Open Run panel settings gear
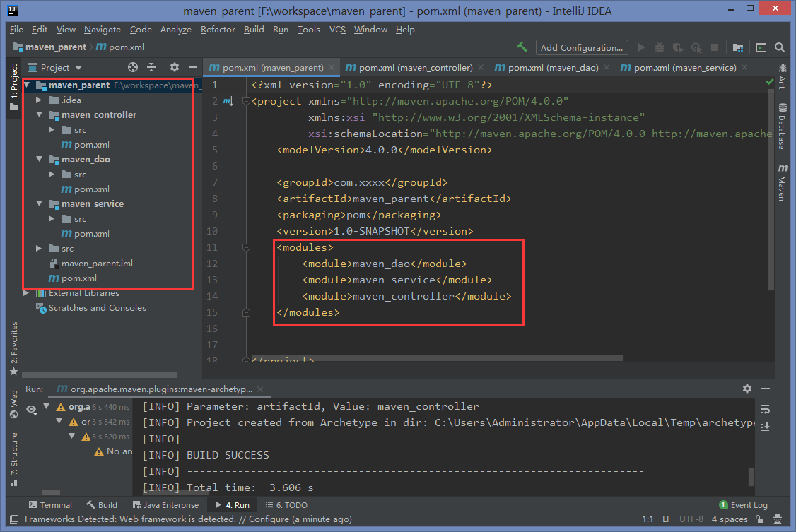 [747, 389]
